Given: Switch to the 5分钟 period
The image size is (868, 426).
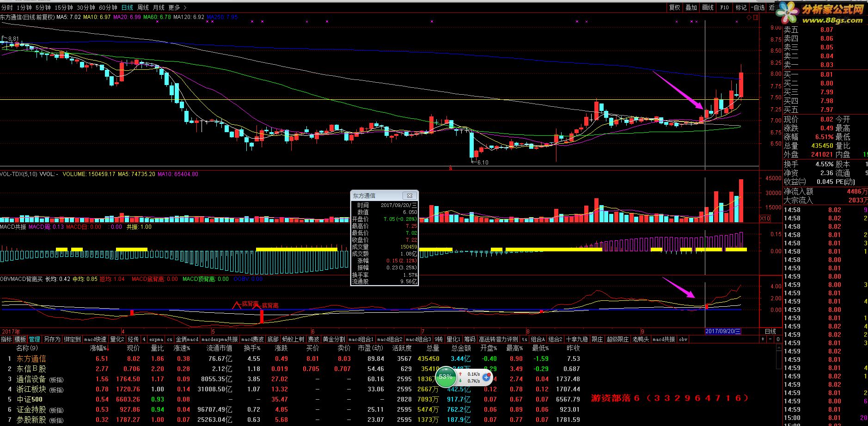Looking at the screenshot, I should pos(43,7).
